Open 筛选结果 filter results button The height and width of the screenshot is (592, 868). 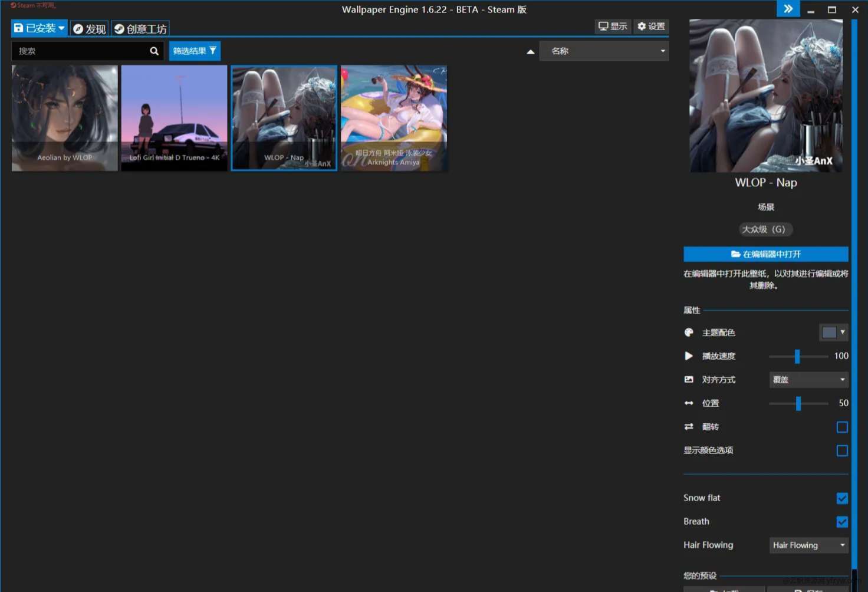click(195, 51)
